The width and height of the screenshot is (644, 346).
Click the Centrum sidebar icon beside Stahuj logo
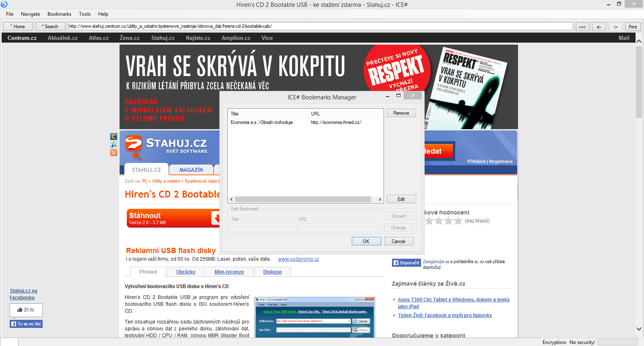[x=114, y=137]
